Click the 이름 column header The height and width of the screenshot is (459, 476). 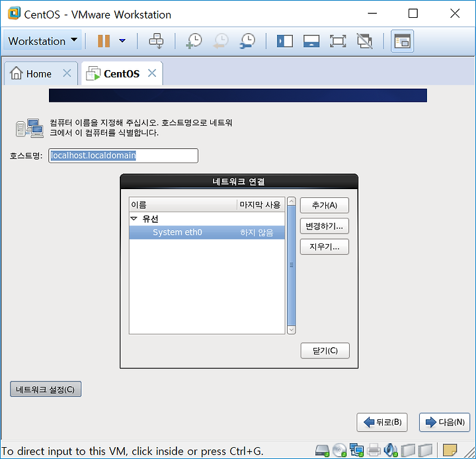(x=182, y=205)
